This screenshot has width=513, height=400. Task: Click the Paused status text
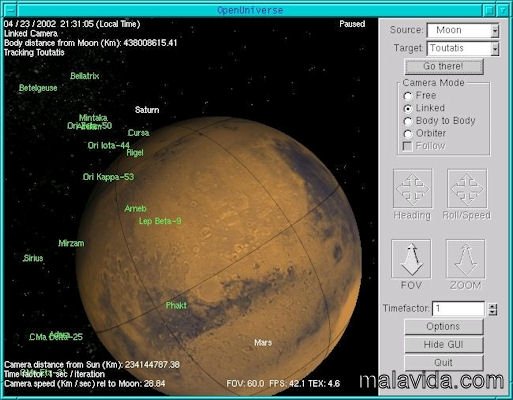coord(352,24)
